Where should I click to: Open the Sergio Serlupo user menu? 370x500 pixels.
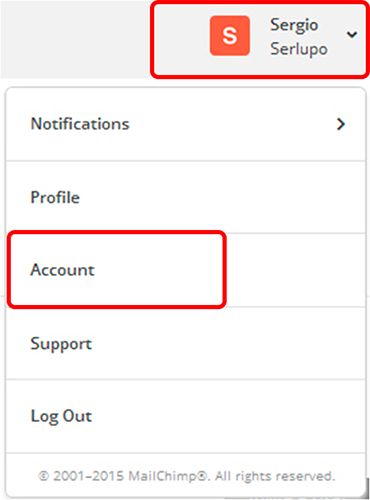[260, 40]
